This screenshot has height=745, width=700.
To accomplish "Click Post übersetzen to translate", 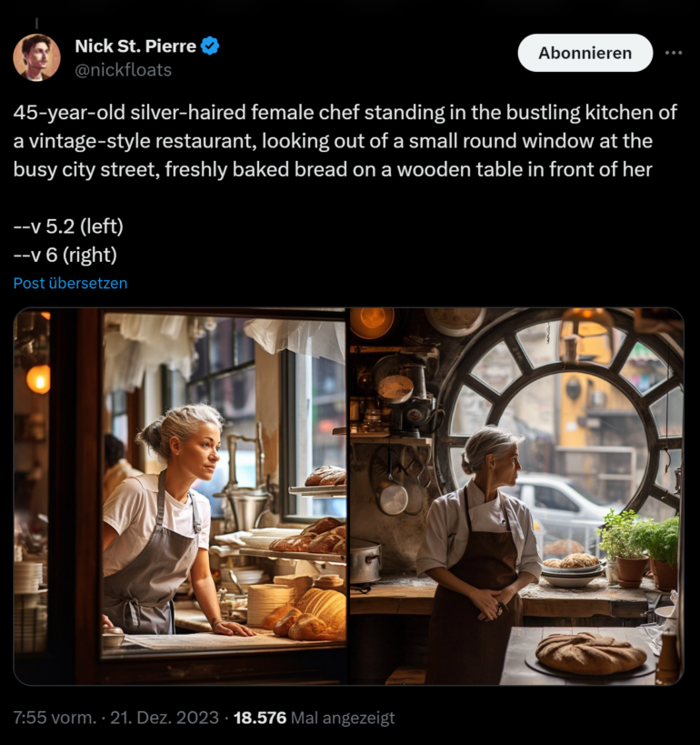I will (x=70, y=283).
